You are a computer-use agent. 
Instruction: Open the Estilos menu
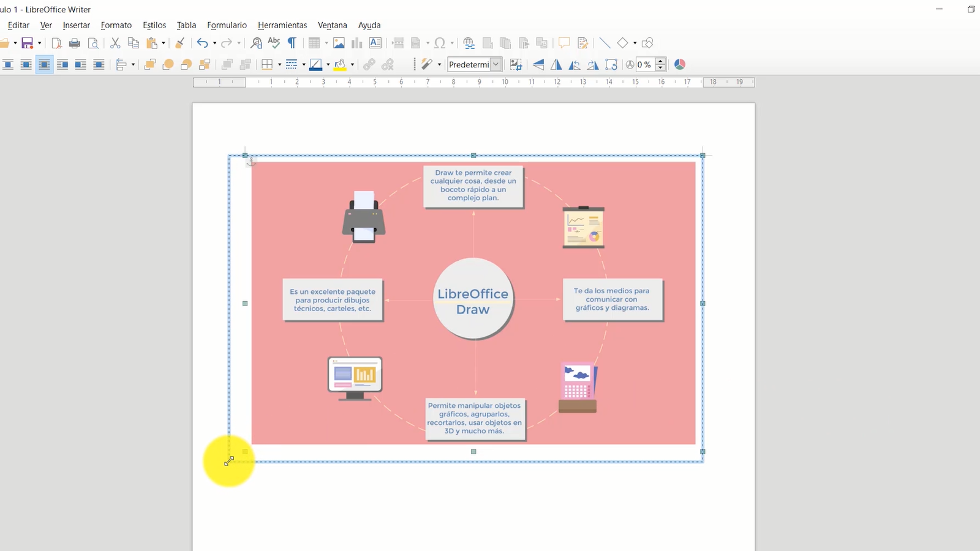[154, 25]
